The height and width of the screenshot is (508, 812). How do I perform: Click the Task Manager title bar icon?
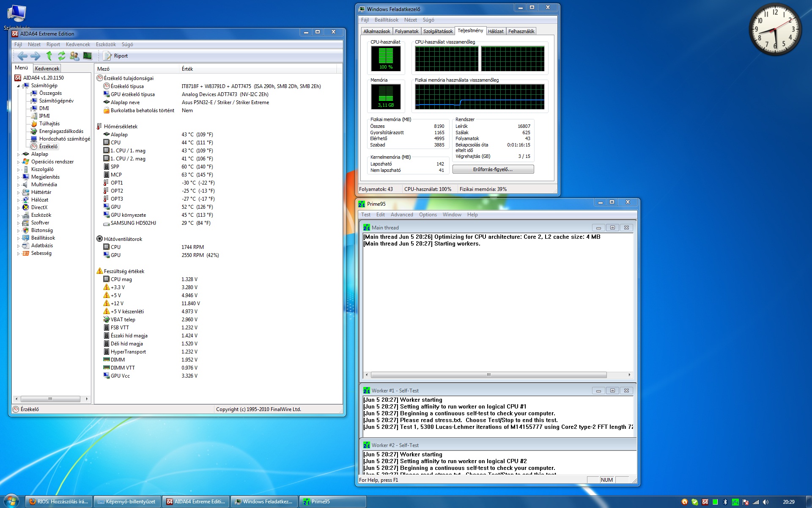point(362,9)
